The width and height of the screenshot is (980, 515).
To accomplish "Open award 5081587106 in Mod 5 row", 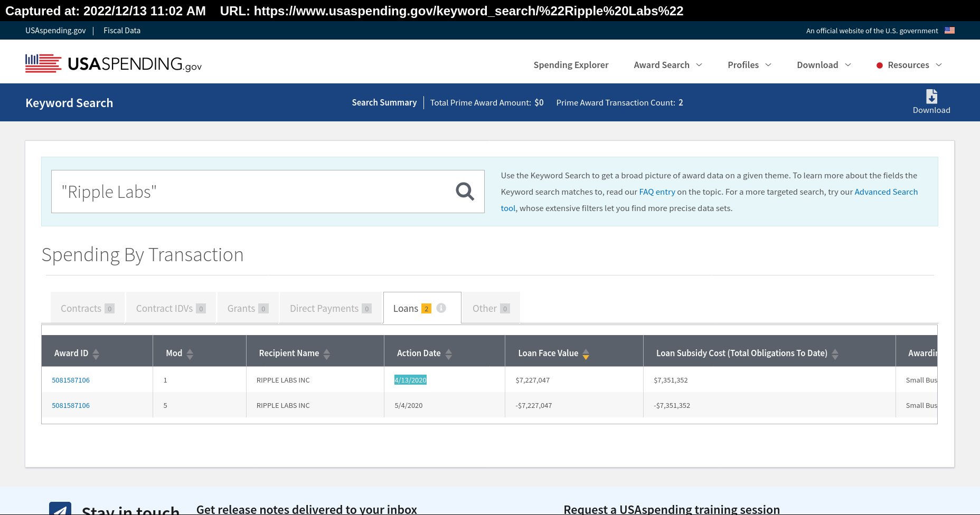I will pyautogui.click(x=71, y=405).
